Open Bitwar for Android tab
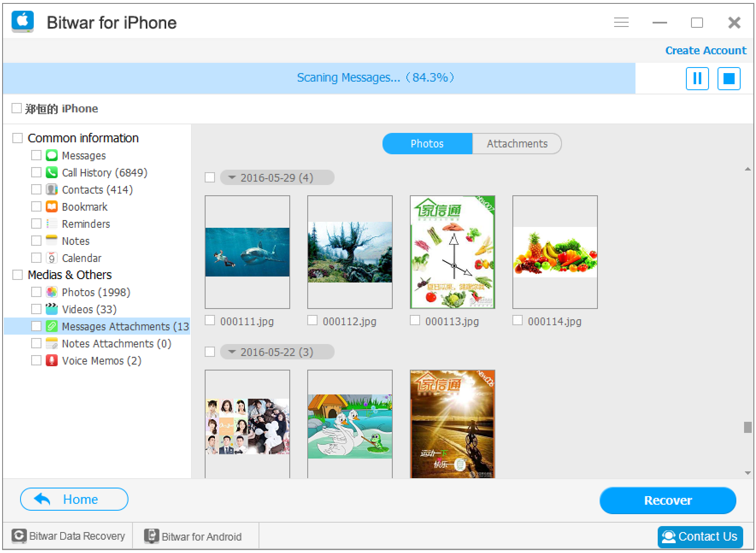 click(x=196, y=536)
